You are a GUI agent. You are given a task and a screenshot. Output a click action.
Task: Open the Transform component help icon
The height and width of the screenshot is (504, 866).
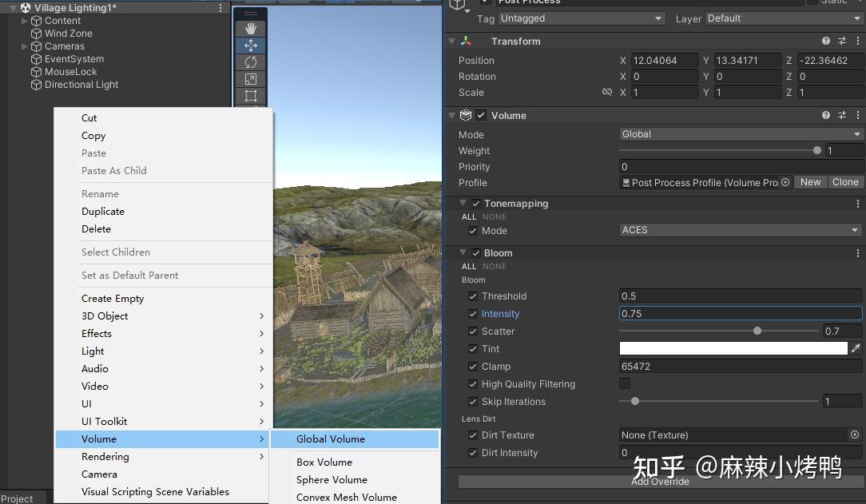click(x=826, y=41)
